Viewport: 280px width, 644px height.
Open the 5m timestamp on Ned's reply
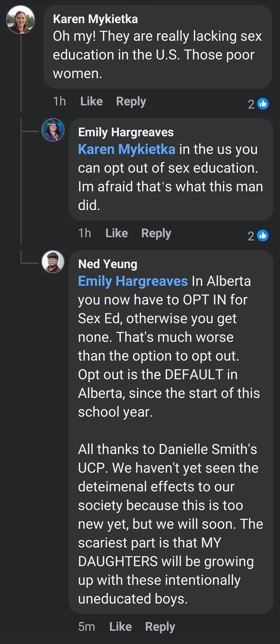(x=87, y=627)
